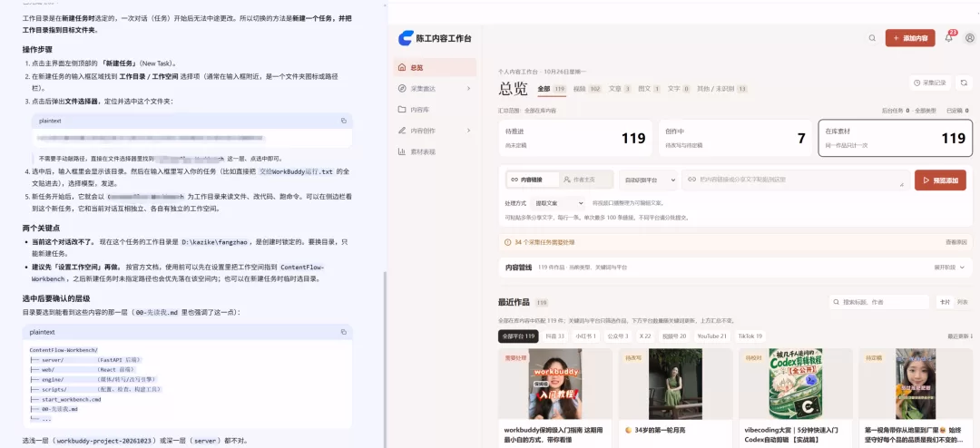The image size is (980, 448).
Task: Open 总览 in the sidebar
Action: coord(435,67)
